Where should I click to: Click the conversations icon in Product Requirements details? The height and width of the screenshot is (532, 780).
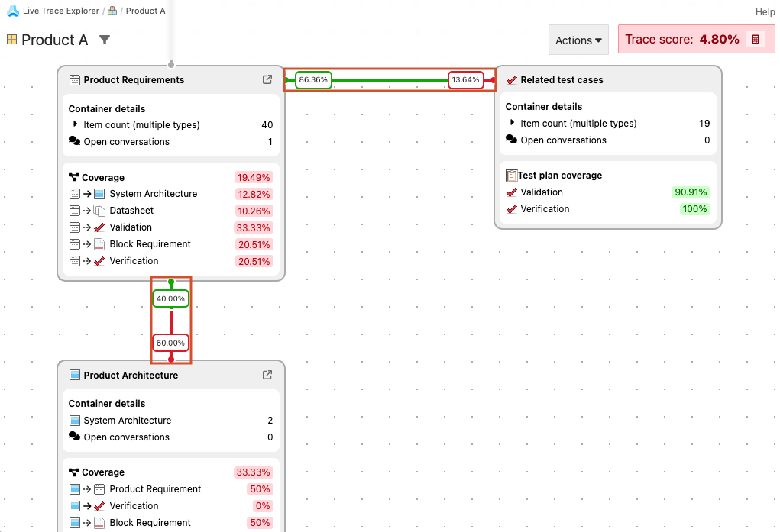74,141
